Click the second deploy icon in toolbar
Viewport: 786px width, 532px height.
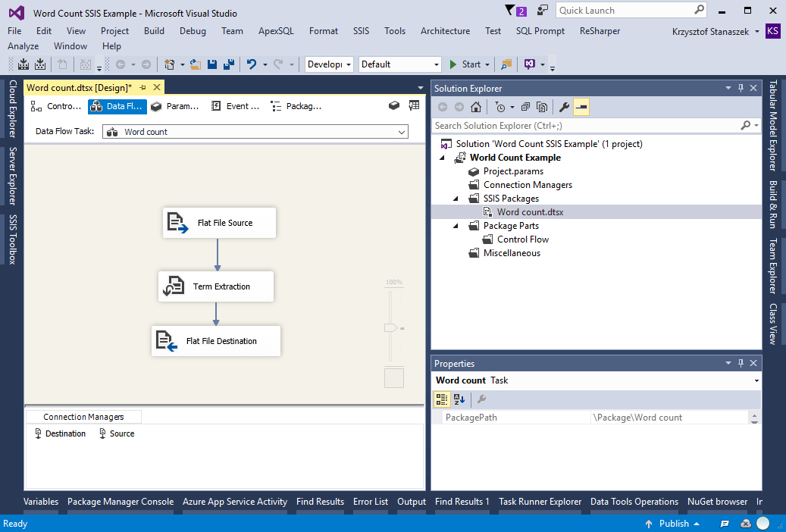click(40, 64)
